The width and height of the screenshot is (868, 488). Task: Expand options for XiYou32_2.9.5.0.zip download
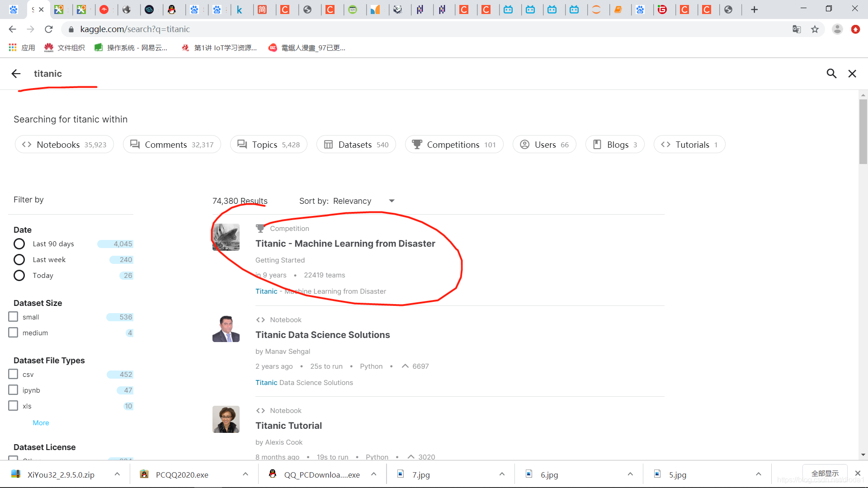[x=117, y=474]
